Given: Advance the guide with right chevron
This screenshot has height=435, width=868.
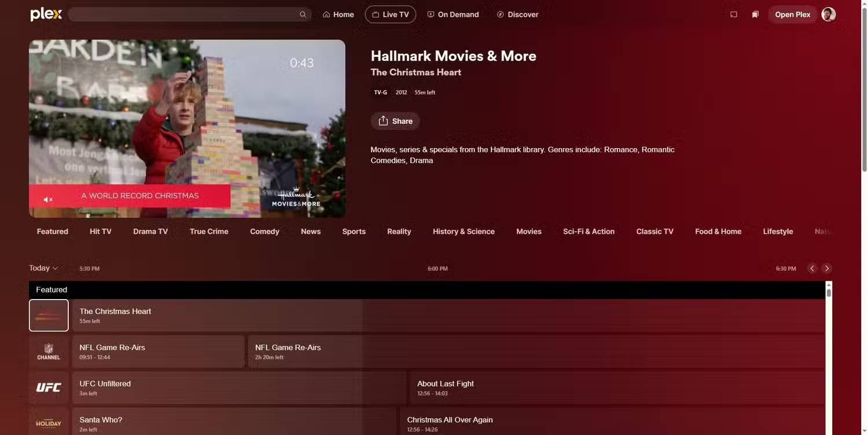Looking at the screenshot, I should point(826,268).
